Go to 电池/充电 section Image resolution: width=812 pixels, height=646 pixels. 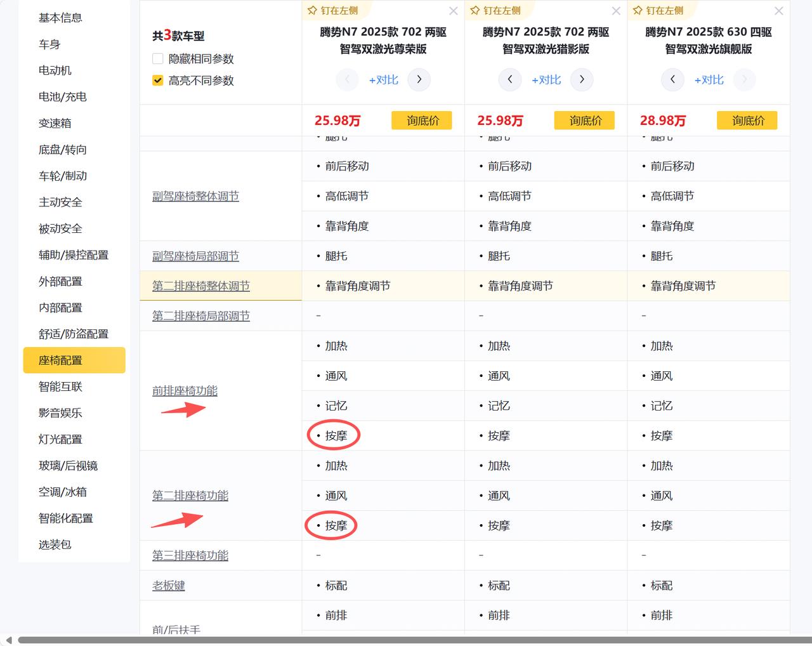pyautogui.click(x=63, y=97)
